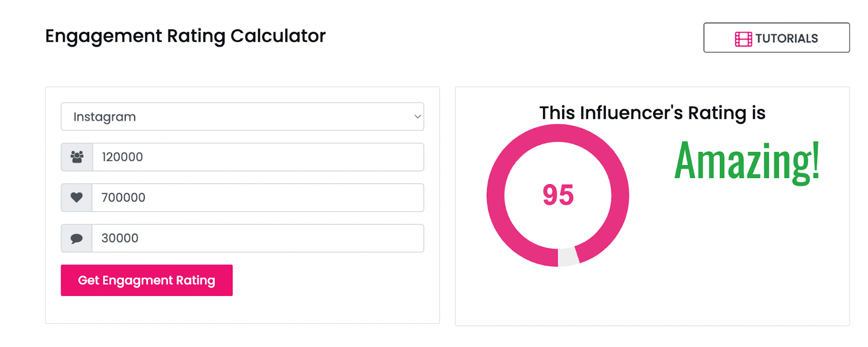Click the chevron arrow on platform selector
The height and width of the screenshot is (347, 868).
click(417, 117)
